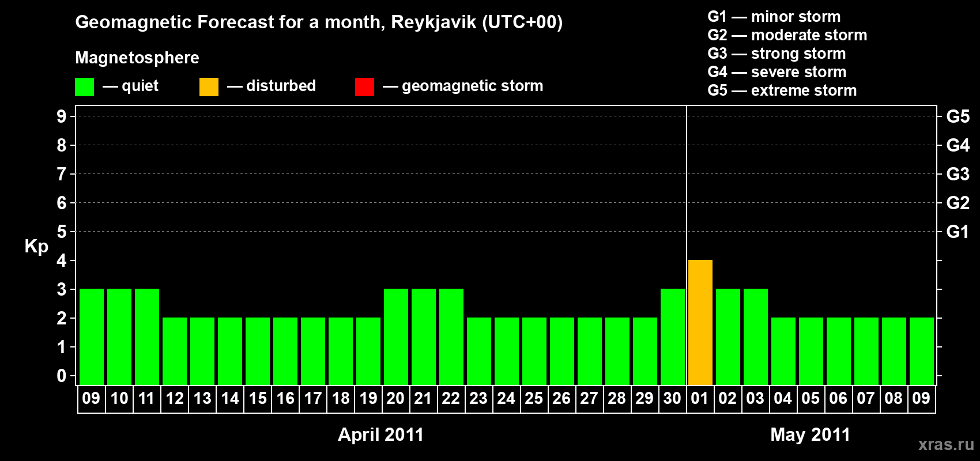Screen dimensions: 980x461
Task: Click the G2 label on right axis
Action: click(x=958, y=203)
